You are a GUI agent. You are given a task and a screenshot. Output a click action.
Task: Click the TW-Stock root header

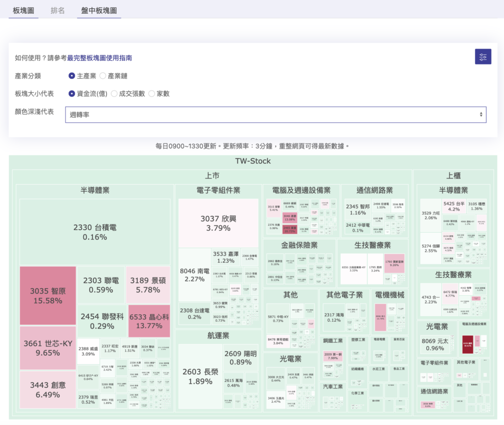(253, 161)
